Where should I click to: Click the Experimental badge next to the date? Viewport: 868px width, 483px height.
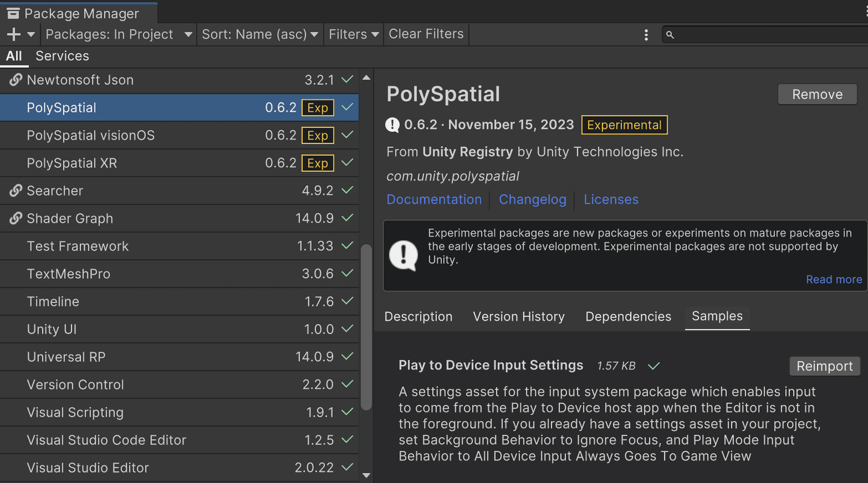[624, 124]
